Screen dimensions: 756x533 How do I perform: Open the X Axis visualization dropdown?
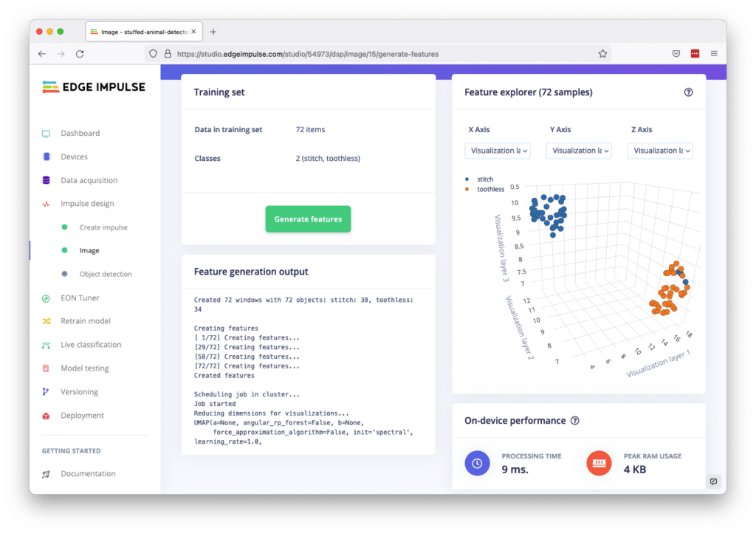497,151
